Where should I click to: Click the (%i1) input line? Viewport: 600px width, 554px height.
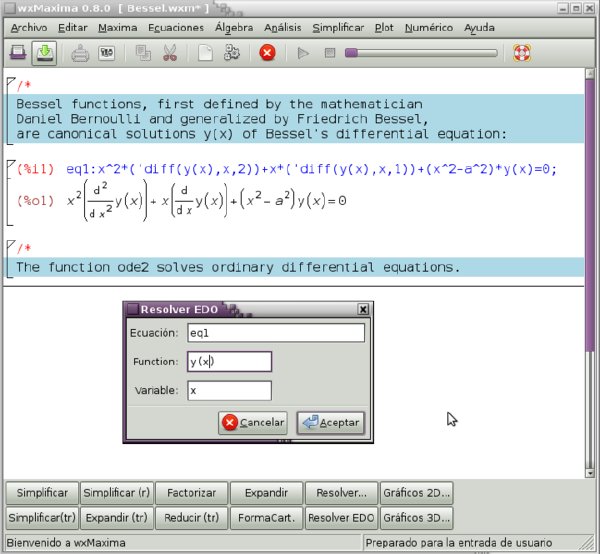[x=311, y=169]
